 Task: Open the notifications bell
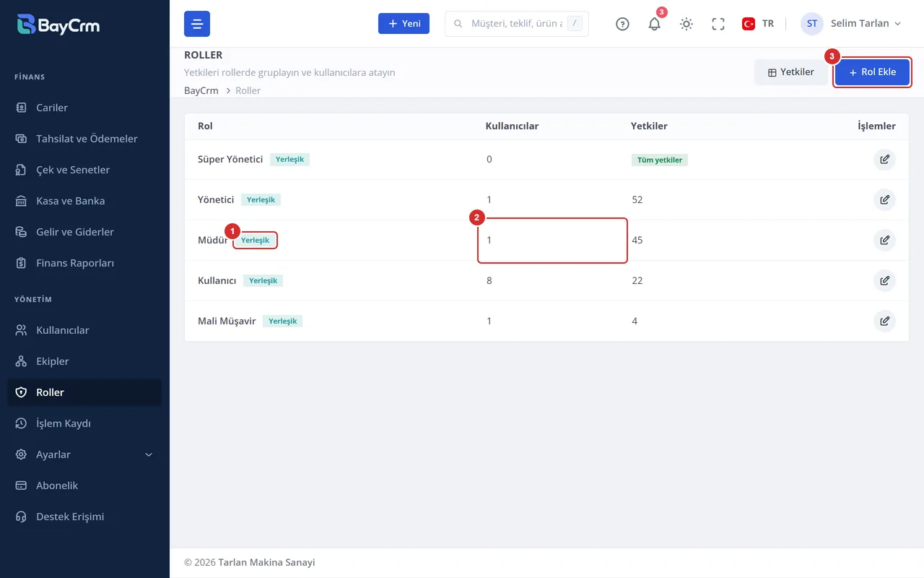pyautogui.click(x=655, y=24)
